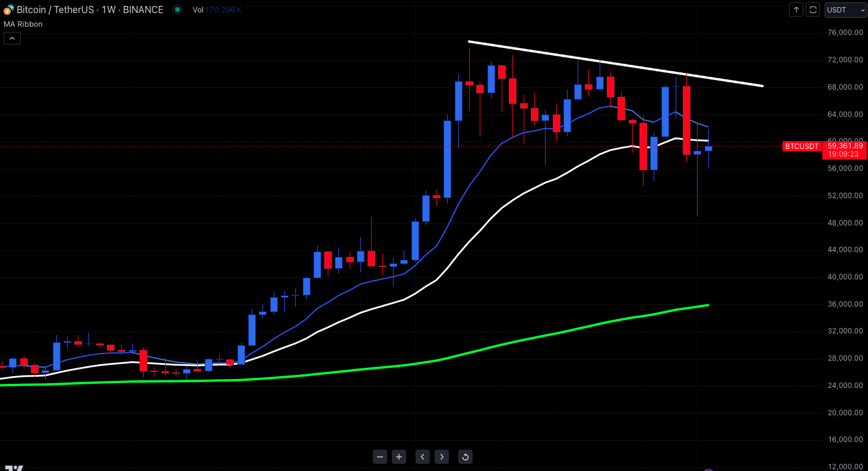The image size is (868, 471).
Task: Move the chart left with the arrow
Action: (x=422, y=457)
